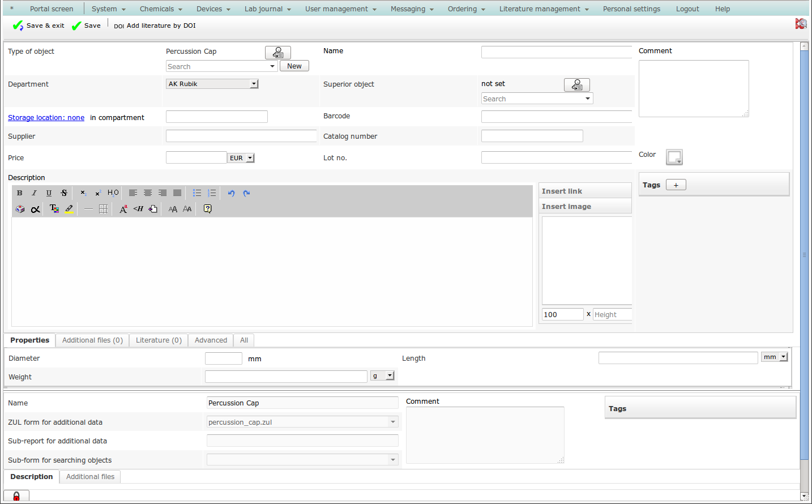Screen dimensions: 812x504
Task: Toggle bold formatting in description editor
Action: [20, 193]
